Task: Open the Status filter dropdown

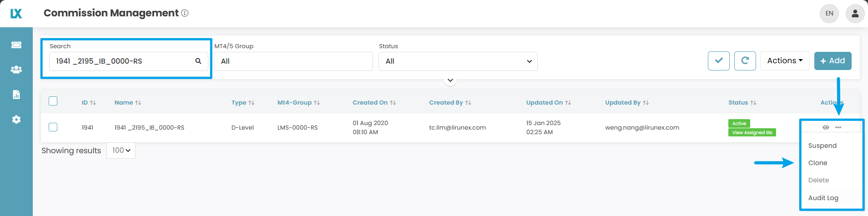Action: pyautogui.click(x=458, y=61)
